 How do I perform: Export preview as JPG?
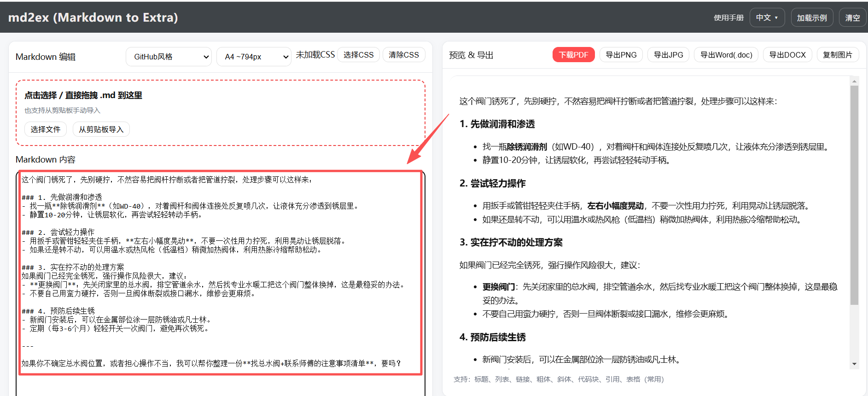[x=668, y=55]
